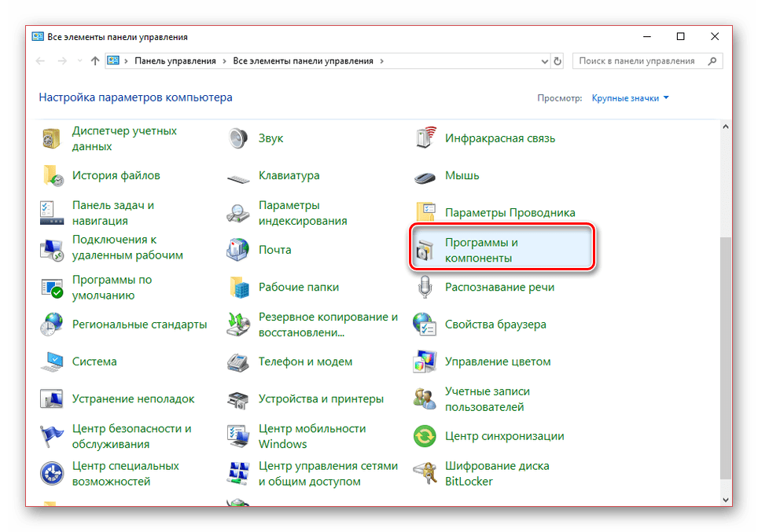Expand the chevron after 'Панель управления' breadcrumb
The image size is (758, 532).
click(224, 61)
